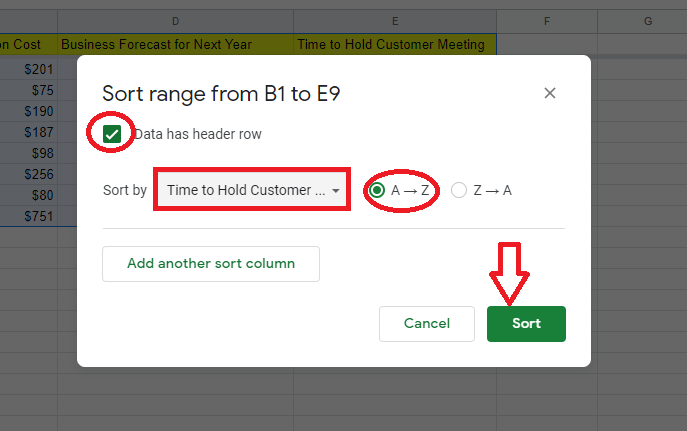Screen dimensions: 687x431
Task: Click the green Sort button
Action: point(526,324)
